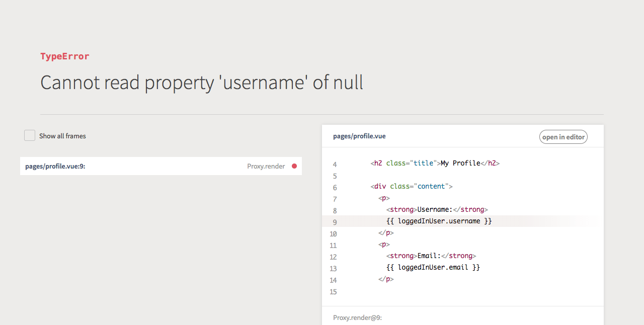Open file with the open in editor button

[563, 137]
